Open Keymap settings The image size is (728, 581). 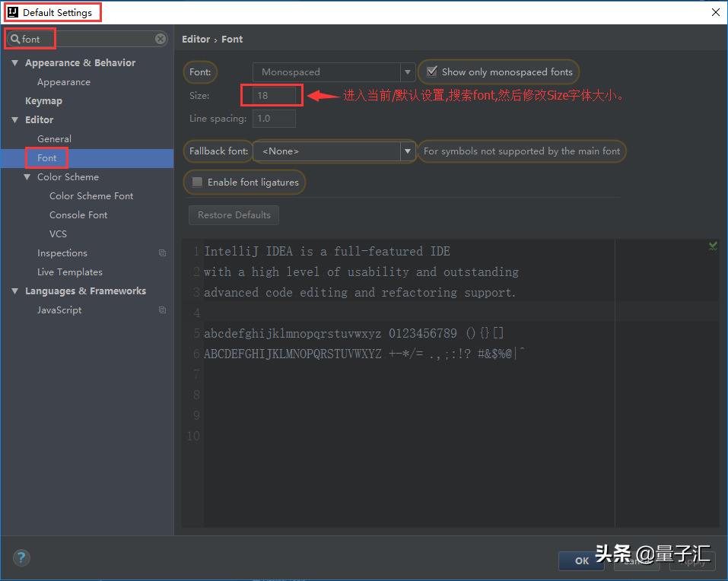pos(43,100)
